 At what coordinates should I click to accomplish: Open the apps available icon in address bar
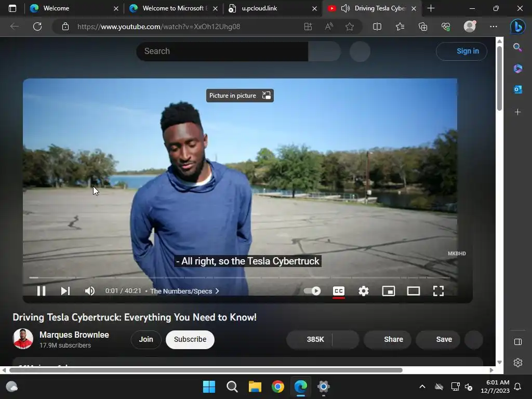coord(308,26)
